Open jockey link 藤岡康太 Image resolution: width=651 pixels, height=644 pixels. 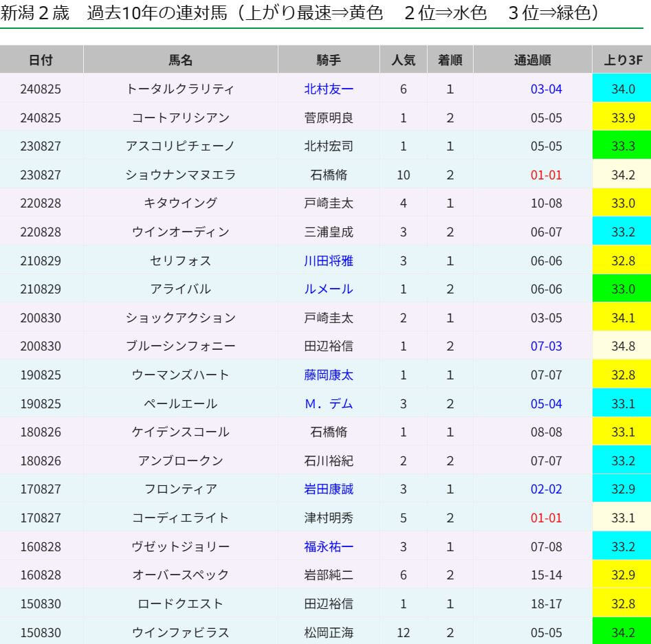tap(329, 375)
